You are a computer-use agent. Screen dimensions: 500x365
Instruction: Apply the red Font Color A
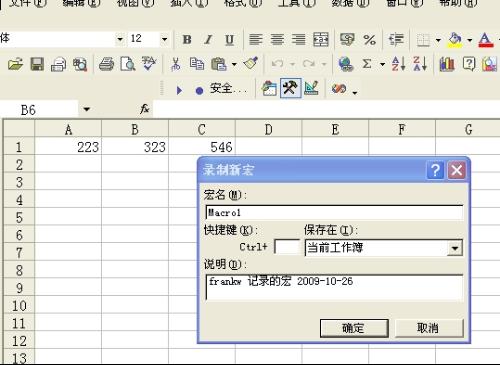(x=486, y=40)
